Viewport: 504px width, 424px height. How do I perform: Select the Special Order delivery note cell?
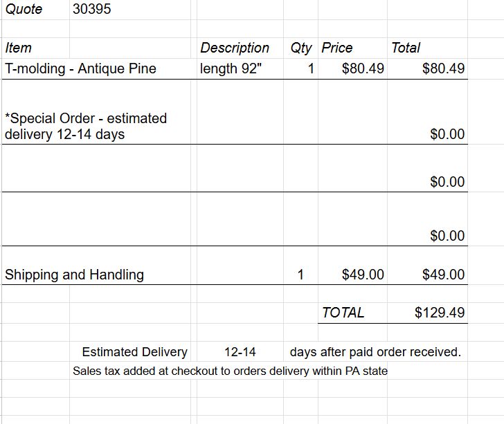[x=86, y=126]
